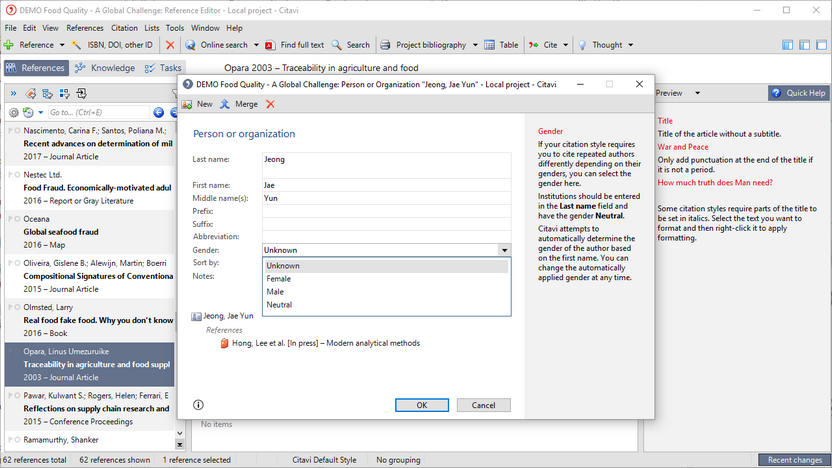
Task: Open the Hong, Lee et al. reference link
Action: tap(326, 343)
